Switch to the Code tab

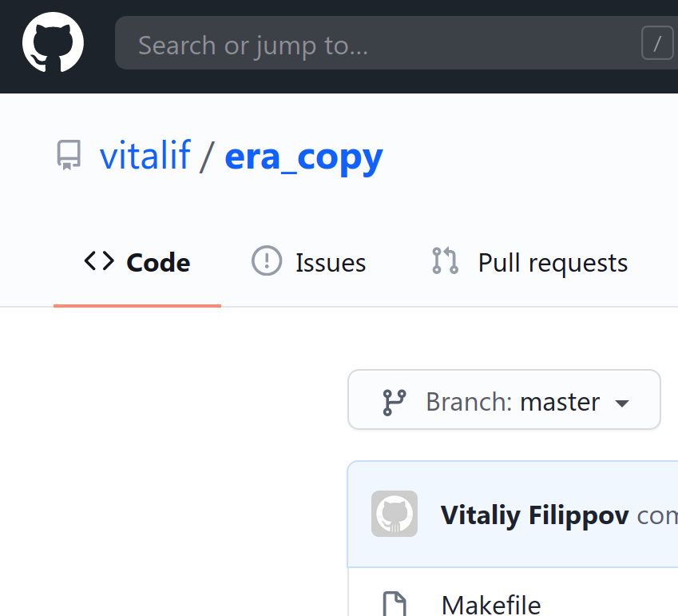137,263
